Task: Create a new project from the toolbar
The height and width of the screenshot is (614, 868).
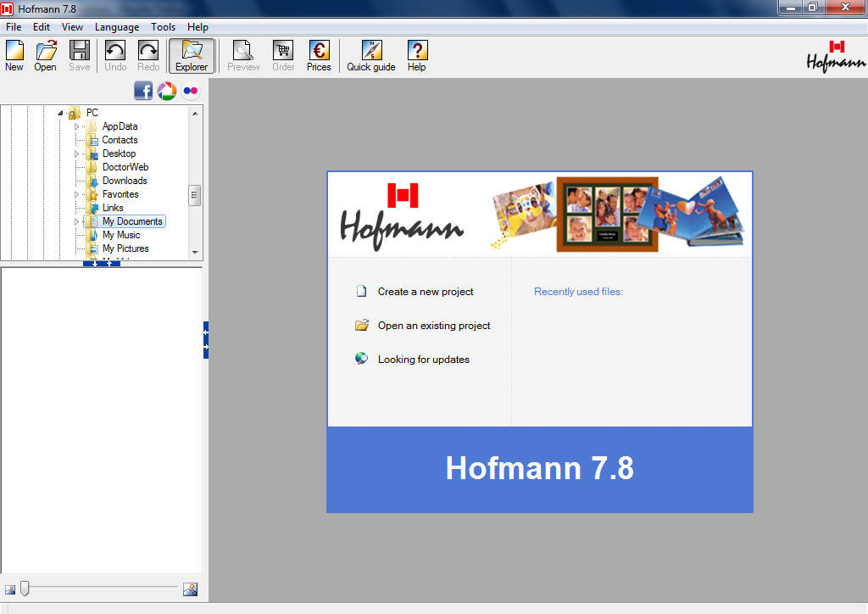Action: [14, 55]
